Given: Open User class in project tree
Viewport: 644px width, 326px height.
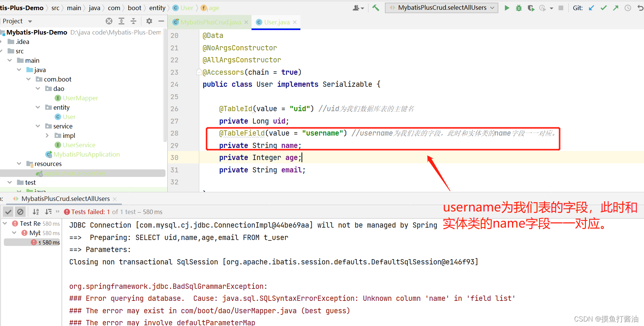Looking at the screenshot, I should click(x=65, y=117).
